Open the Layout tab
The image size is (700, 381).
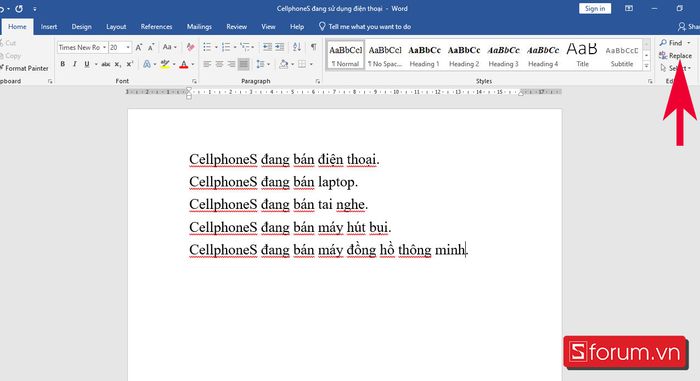pos(116,27)
